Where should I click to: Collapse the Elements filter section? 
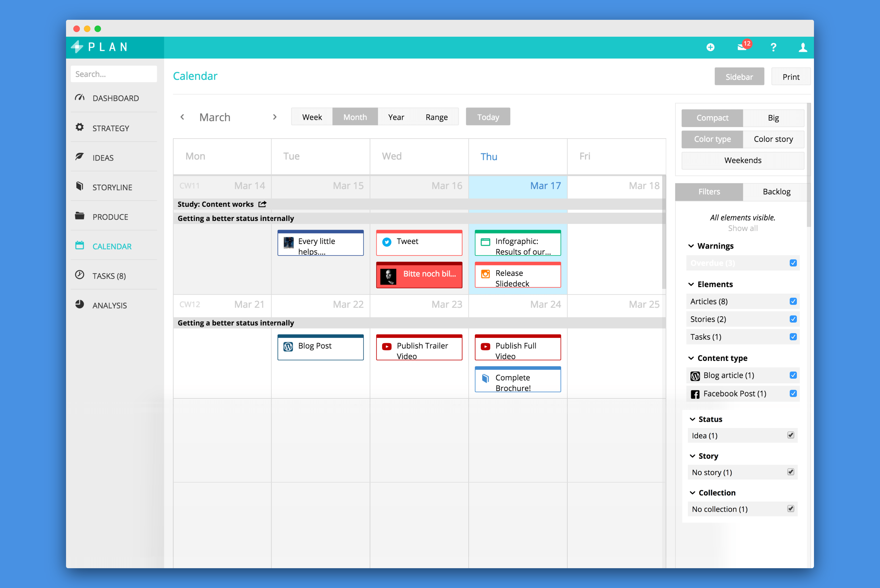pyautogui.click(x=691, y=284)
